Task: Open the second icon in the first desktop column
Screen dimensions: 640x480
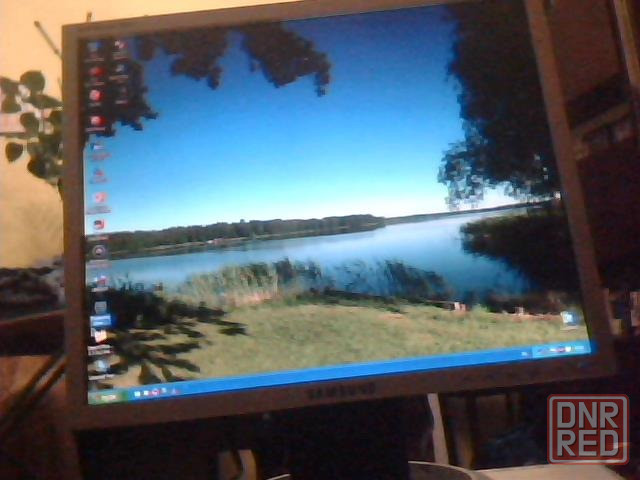Action: point(95,72)
